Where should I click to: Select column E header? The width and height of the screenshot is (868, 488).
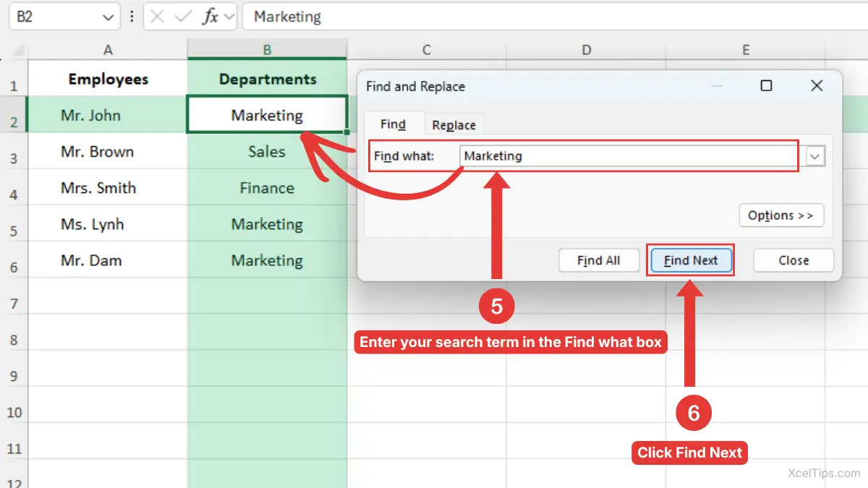point(746,50)
